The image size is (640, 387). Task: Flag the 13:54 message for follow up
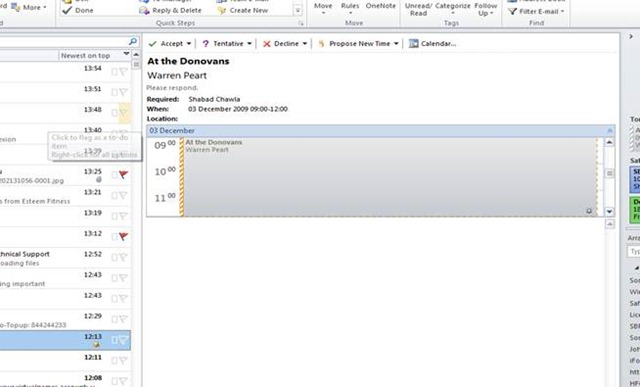123,72
